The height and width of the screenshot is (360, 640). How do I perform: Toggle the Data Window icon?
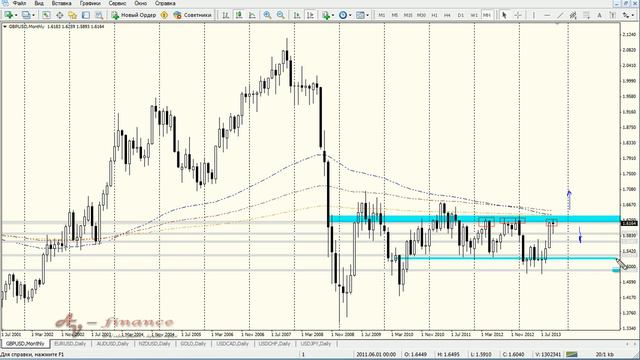pyautogui.click(x=60, y=15)
